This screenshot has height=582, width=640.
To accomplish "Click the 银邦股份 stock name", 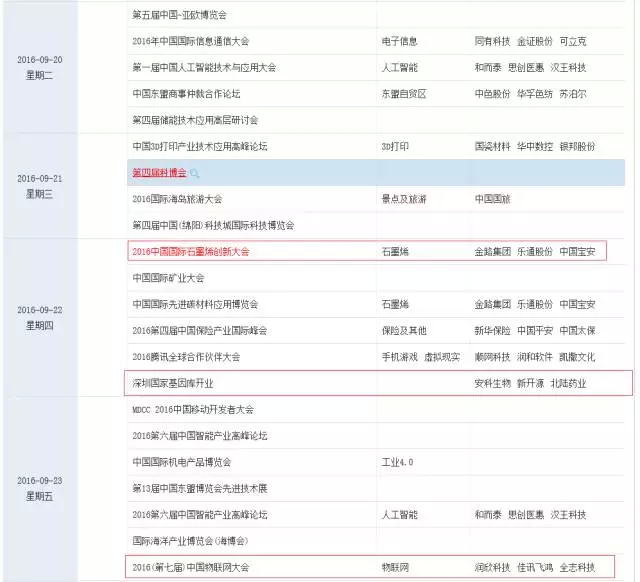I will [577, 146].
